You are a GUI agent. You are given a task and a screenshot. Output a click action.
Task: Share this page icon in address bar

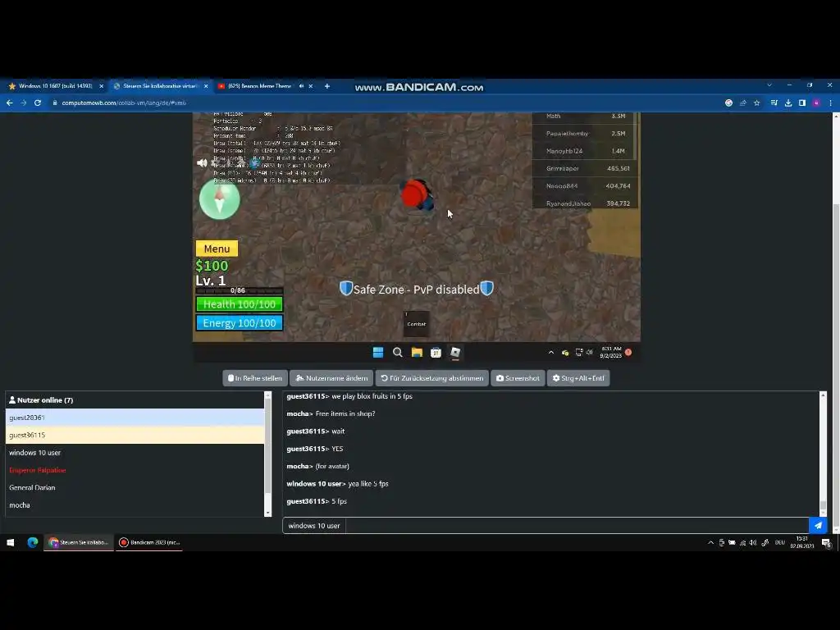click(743, 103)
